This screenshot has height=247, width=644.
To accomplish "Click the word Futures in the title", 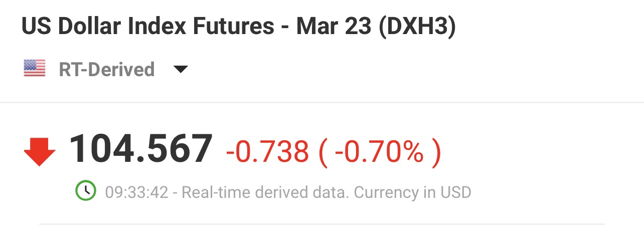I will 242,27.
